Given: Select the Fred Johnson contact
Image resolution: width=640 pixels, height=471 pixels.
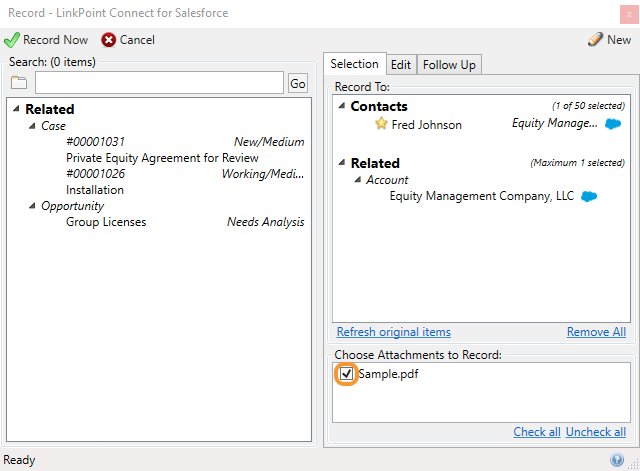Looking at the screenshot, I should click(x=427, y=125).
